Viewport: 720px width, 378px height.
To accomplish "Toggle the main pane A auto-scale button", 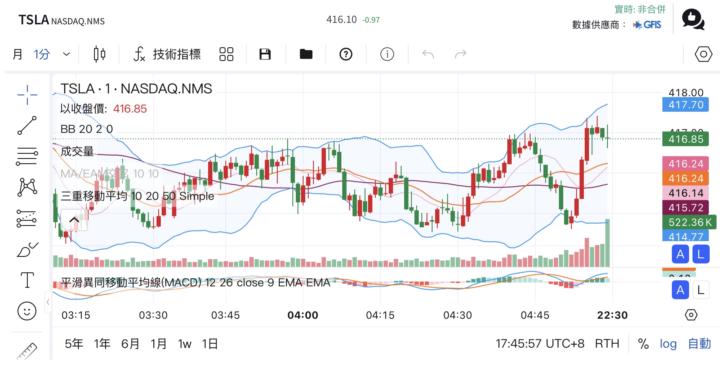I will click(680, 254).
